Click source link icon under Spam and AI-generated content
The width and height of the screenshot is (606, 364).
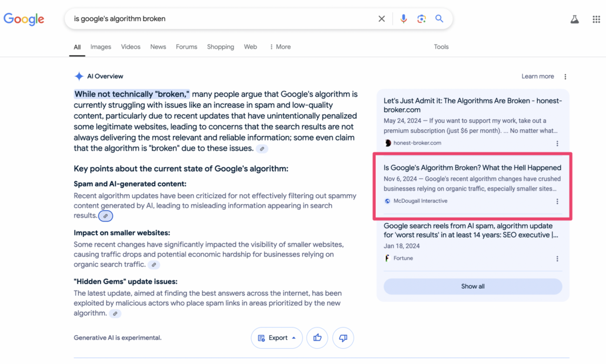(105, 216)
